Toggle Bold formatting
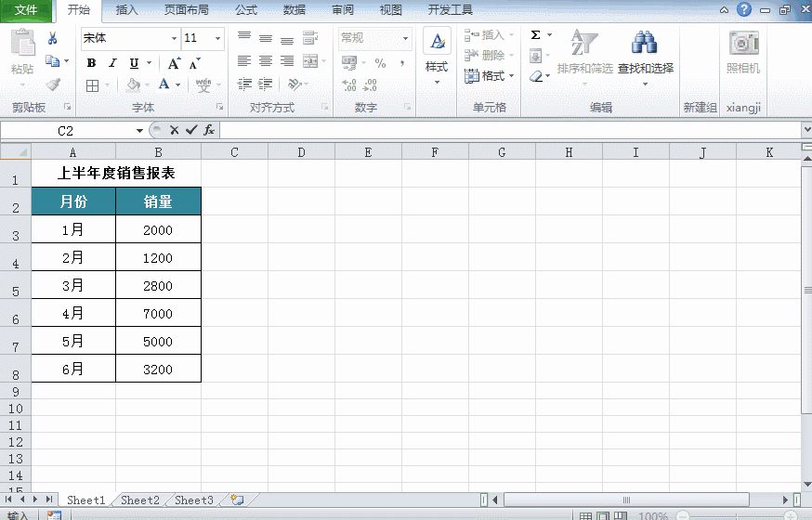This screenshot has width=812, height=520. [x=91, y=63]
